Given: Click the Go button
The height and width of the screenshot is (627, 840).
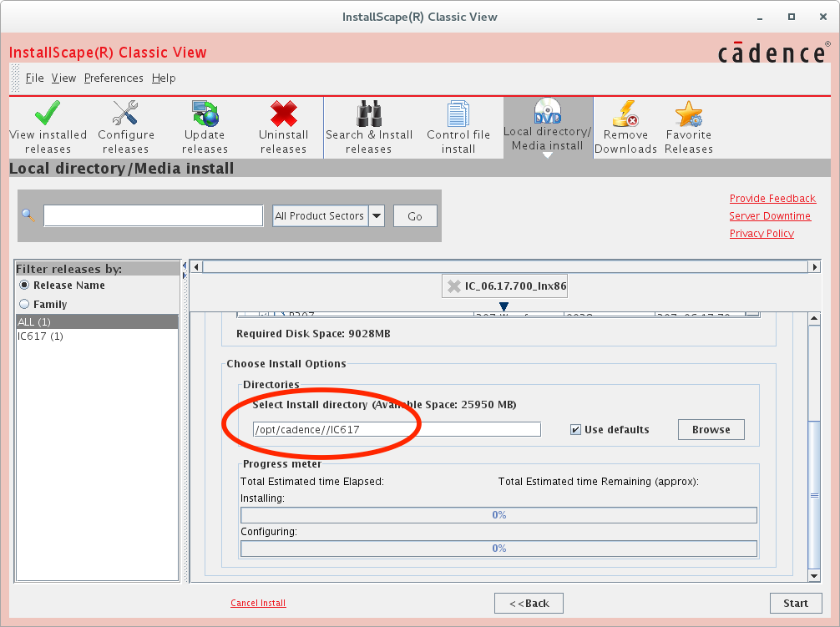Looking at the screenshot, I should [x=415, y=216].
